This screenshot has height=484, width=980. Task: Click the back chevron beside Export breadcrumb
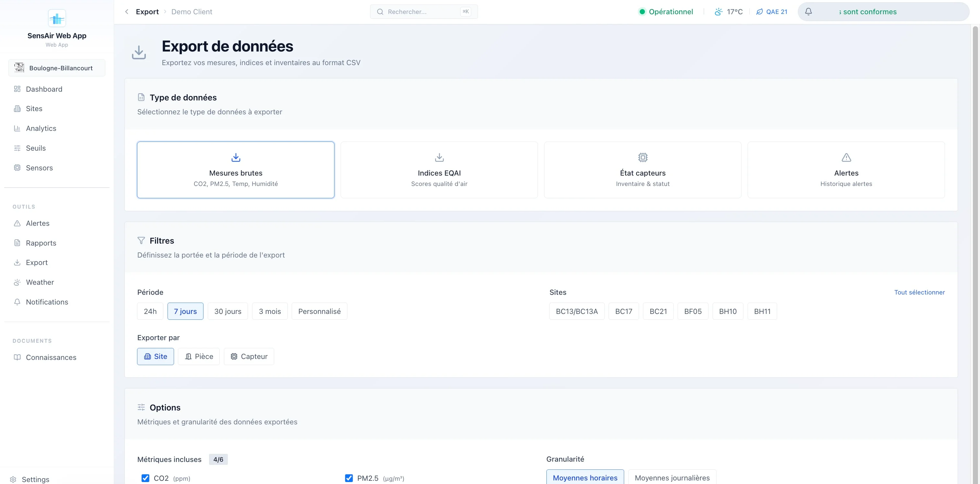(127, 12)
